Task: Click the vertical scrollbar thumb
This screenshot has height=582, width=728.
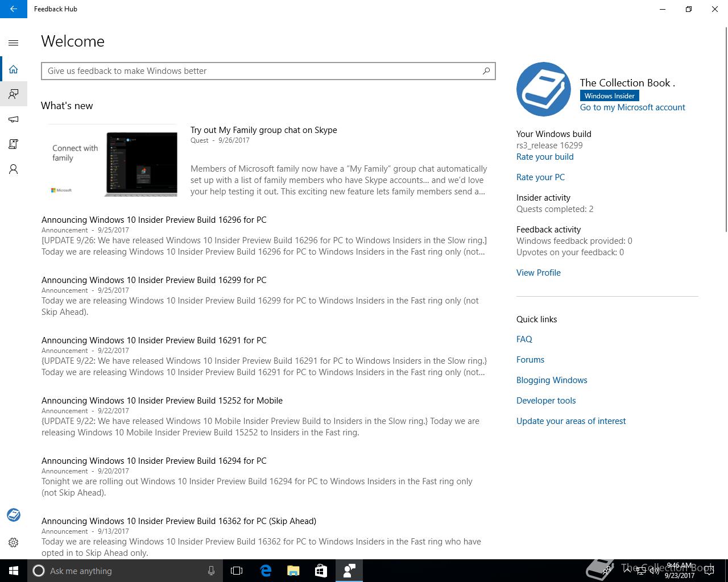Action: (x=726, y=130)
